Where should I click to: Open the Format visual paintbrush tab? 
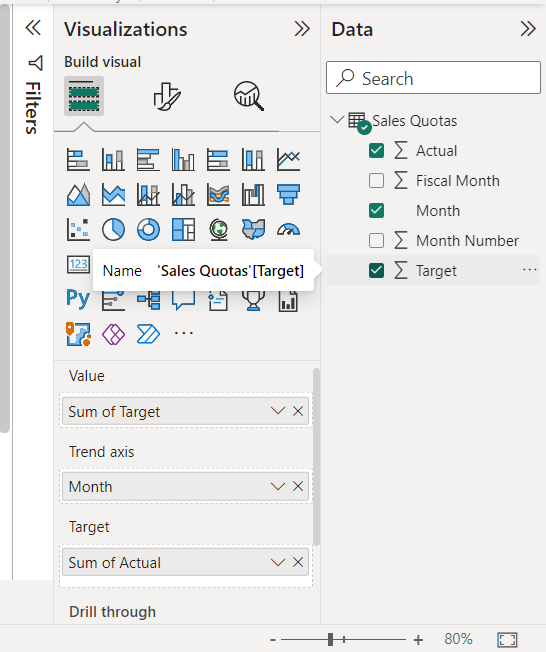point(167,96)
